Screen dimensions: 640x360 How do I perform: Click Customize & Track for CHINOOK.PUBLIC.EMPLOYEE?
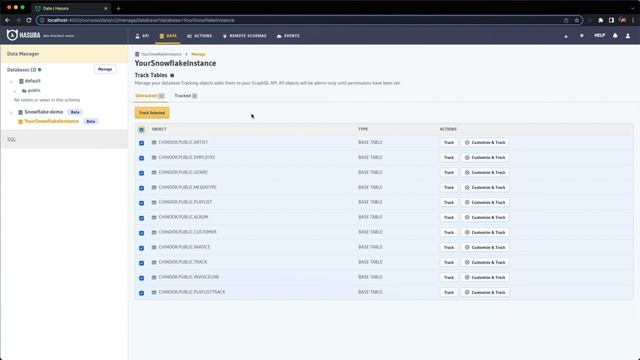click(x=485, y=158)
